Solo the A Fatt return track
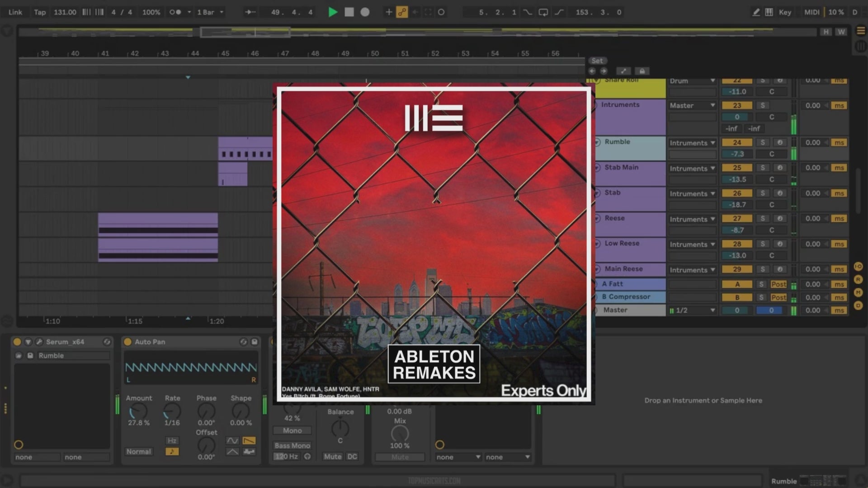868x488 pixels. click(762, 284)
